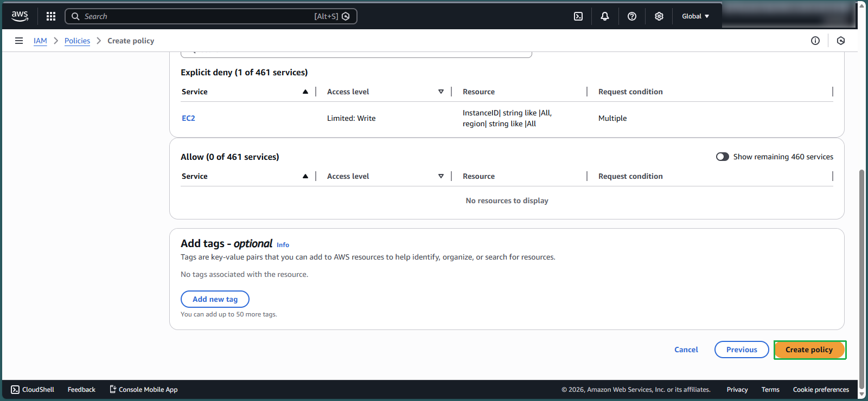
Task: Click Add new tag button
Action: tap(215, 299)
